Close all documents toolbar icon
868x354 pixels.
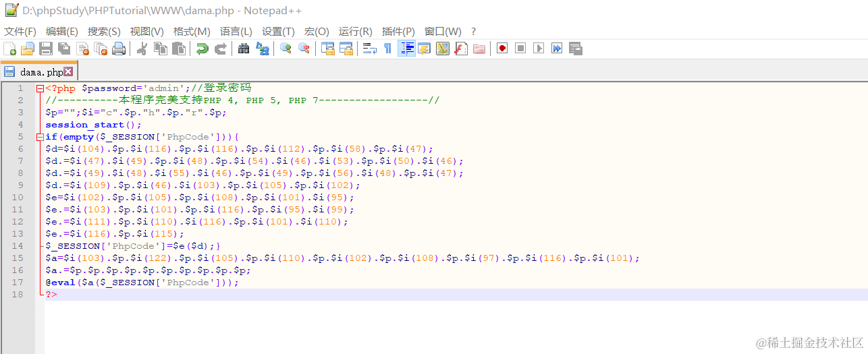coord(101,49)
